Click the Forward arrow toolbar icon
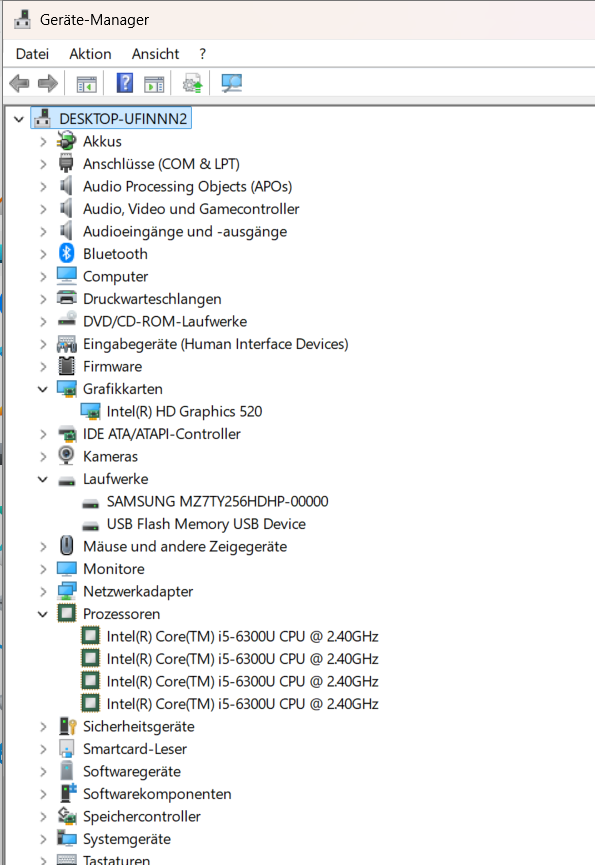Viewport: 595px width, 865px height. click(48, 83)
